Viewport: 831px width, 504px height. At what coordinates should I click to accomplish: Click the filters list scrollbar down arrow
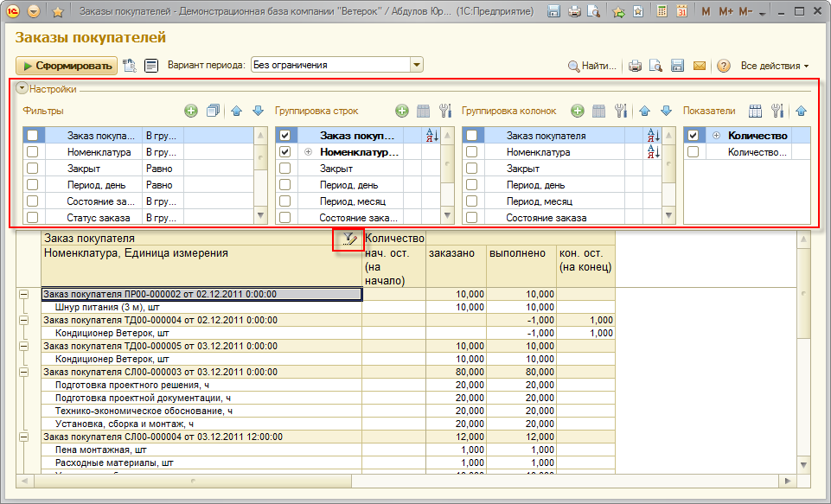pos(261,216)
